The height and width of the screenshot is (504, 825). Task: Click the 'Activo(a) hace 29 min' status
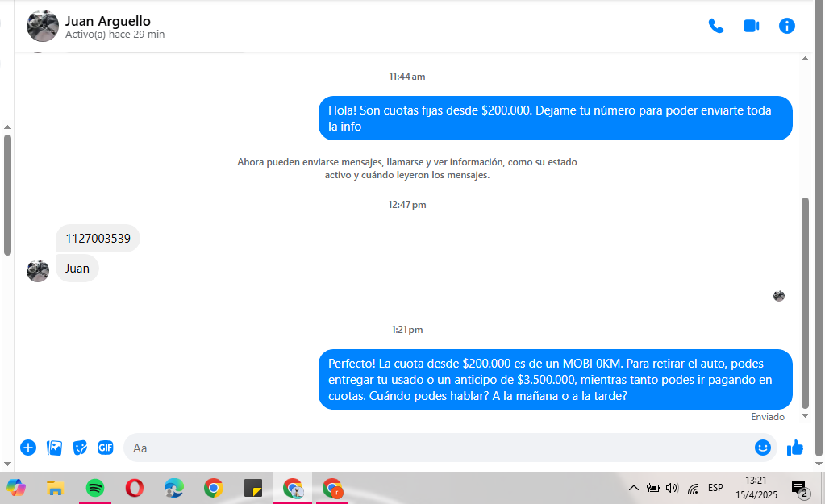115,35
